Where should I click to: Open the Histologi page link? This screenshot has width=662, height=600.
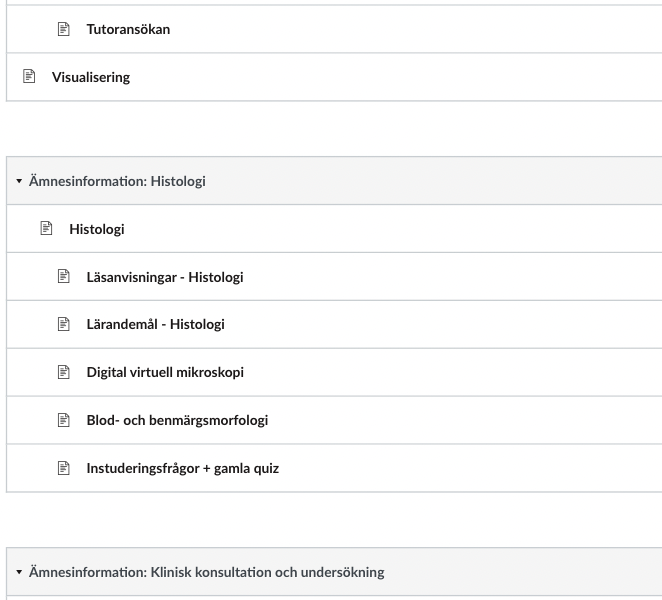coord(97,229)
